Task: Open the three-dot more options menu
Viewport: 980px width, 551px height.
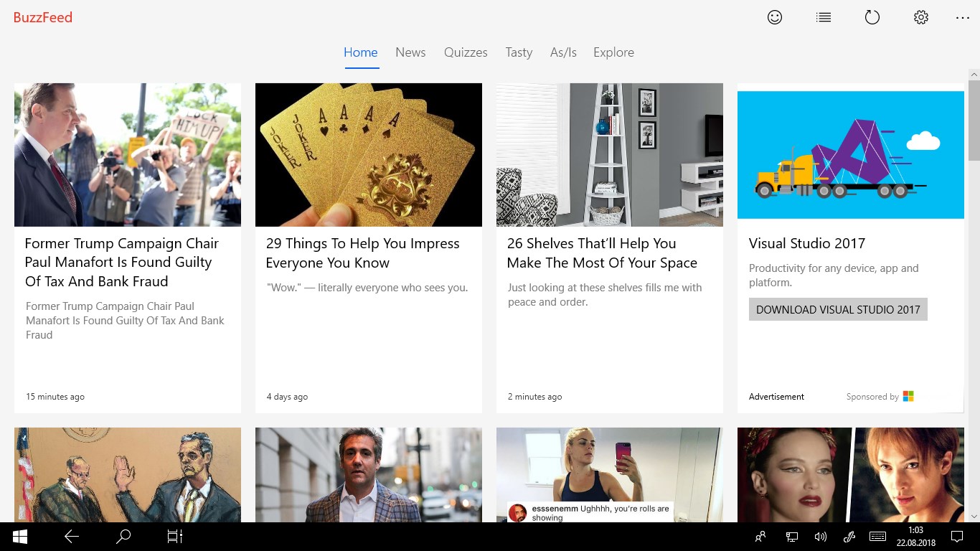Action: click(x=963, y=17)
